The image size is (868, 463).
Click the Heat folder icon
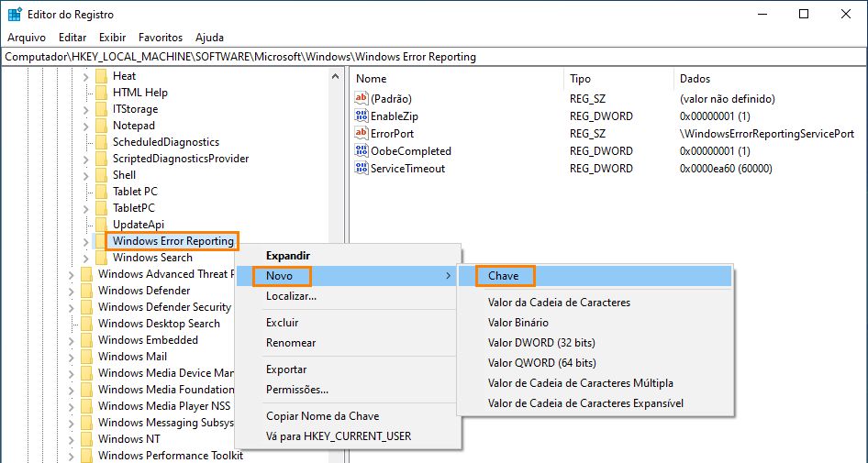[x=101, y=76]
